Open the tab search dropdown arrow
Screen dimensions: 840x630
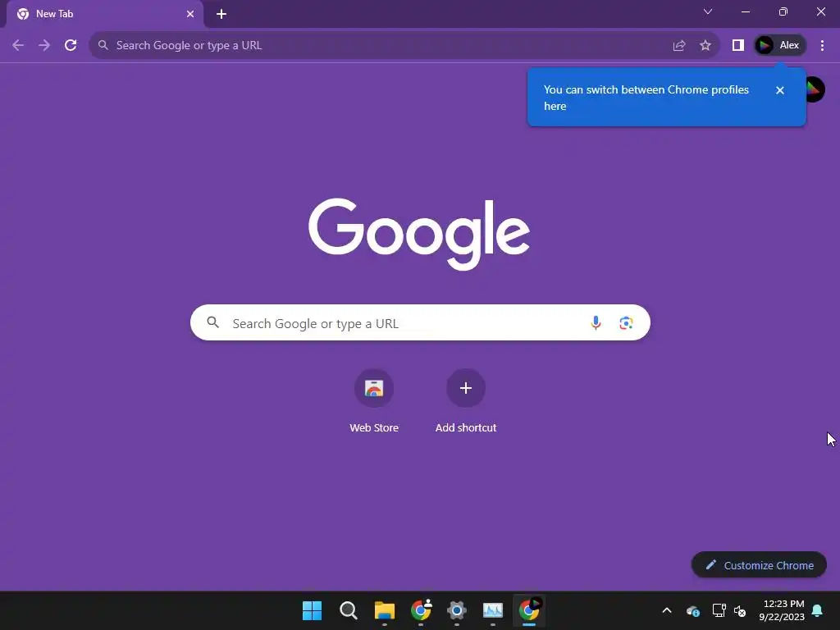click(x=708, y=11)
